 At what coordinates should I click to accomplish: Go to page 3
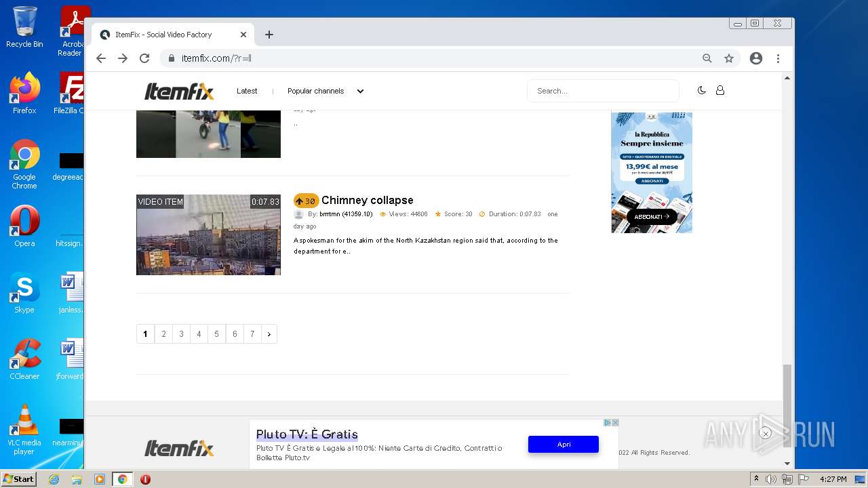pos(181,334)
